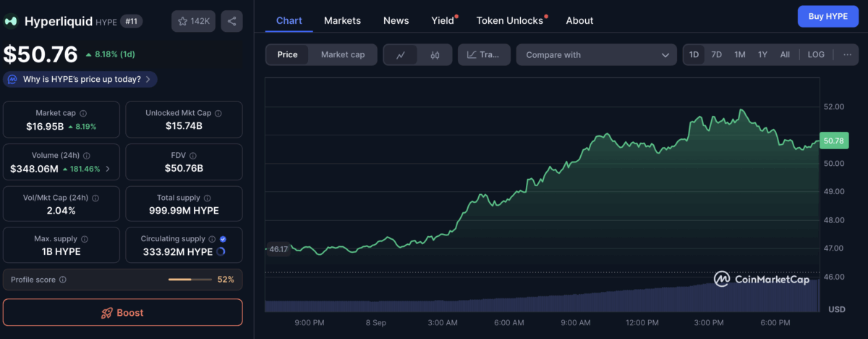Click the 52% profile score text
The height and width of the screenshot is (339, 868).
[x=226, y=280]
